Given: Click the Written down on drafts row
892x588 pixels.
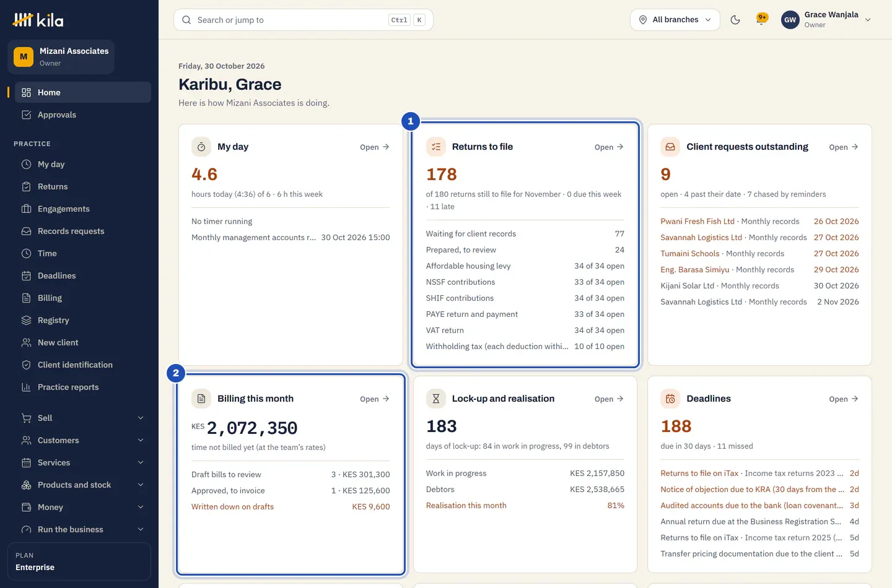Looking at the screenshot, I should [291, 506].
